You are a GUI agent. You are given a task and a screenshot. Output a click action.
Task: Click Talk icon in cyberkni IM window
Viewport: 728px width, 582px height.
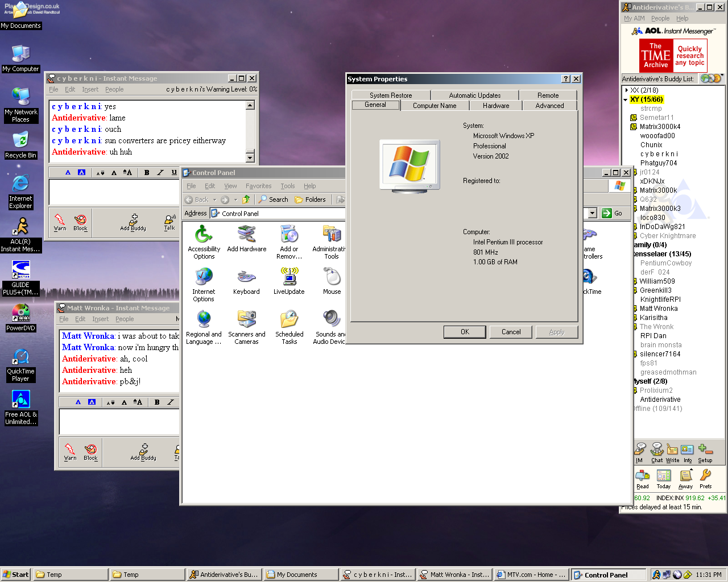tap(169, 222)
